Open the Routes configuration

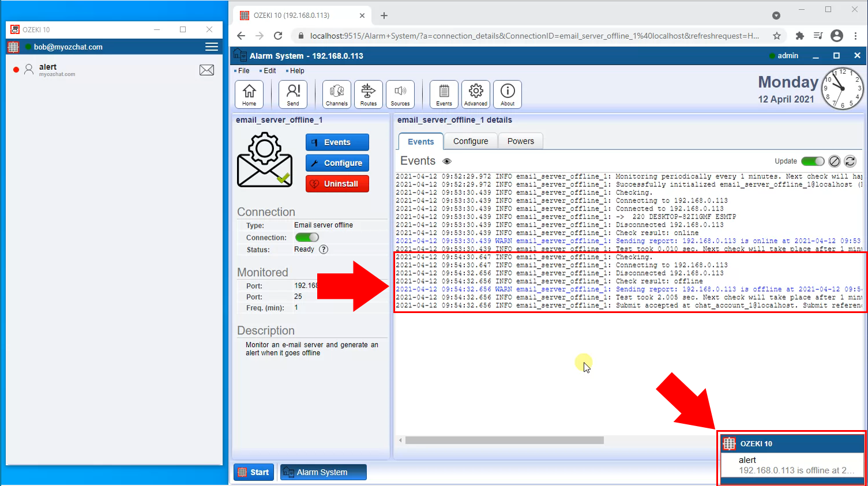tap(368, 94)
